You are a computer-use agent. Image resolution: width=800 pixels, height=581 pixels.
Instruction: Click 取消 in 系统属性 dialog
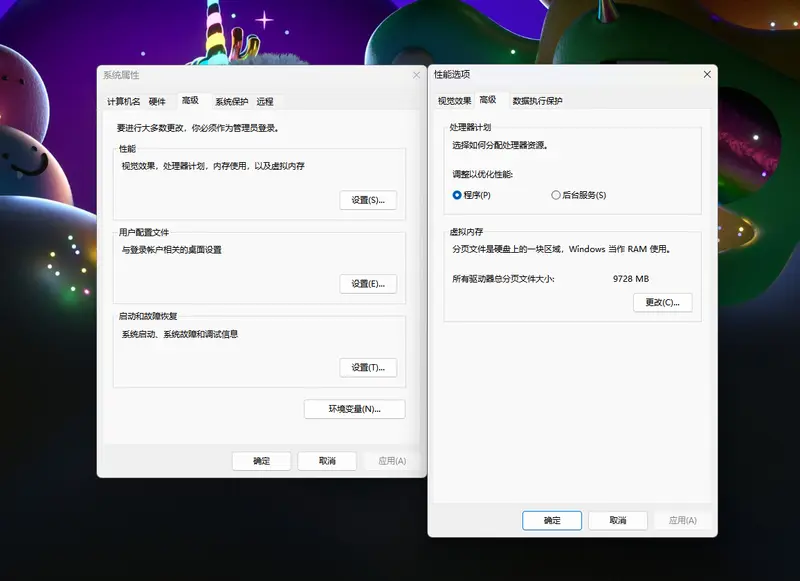tap(327, 461)
